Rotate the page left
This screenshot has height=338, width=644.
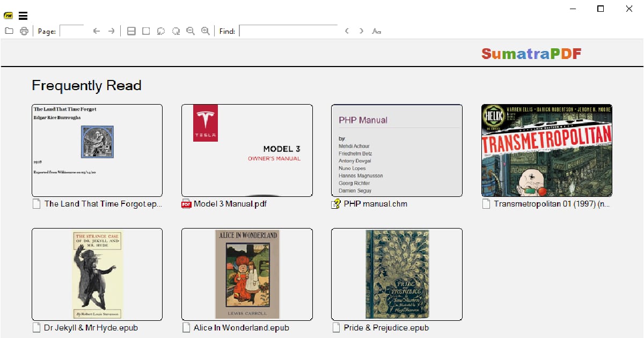(160, 31)
